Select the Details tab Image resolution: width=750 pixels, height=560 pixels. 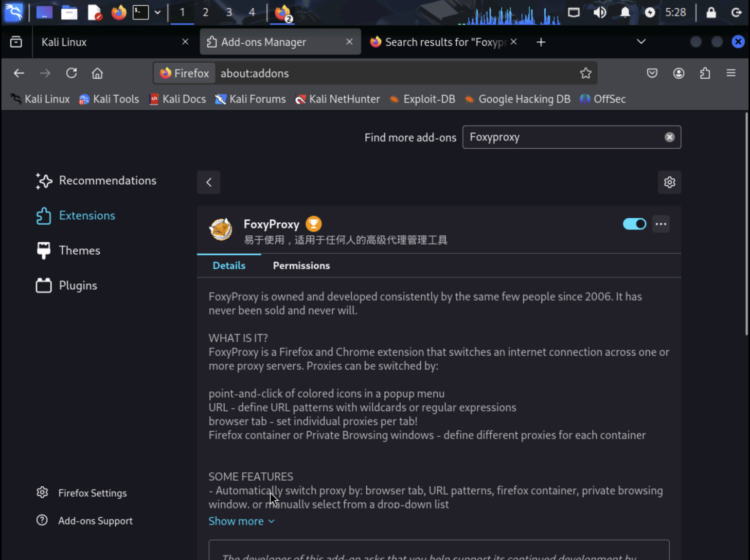(229, 266)
